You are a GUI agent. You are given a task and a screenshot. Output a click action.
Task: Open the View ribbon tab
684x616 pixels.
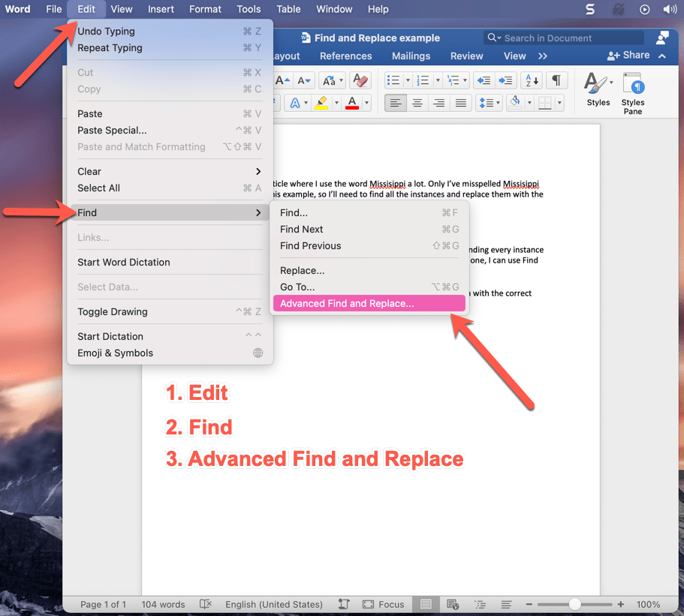click(x=515, y=56)
